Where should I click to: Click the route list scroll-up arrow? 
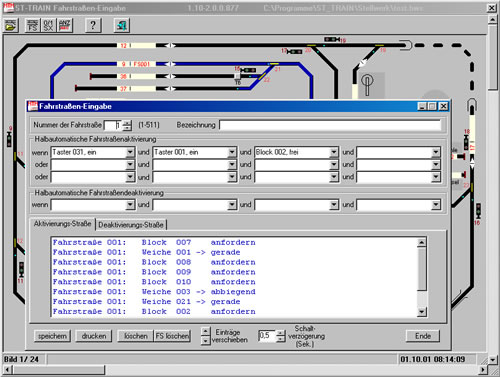(x=422, y=242)
